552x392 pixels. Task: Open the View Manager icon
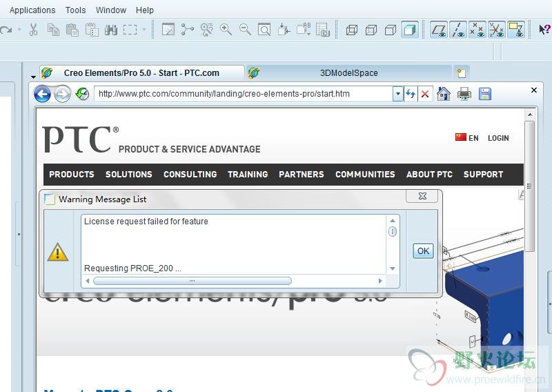click(323, 30)
